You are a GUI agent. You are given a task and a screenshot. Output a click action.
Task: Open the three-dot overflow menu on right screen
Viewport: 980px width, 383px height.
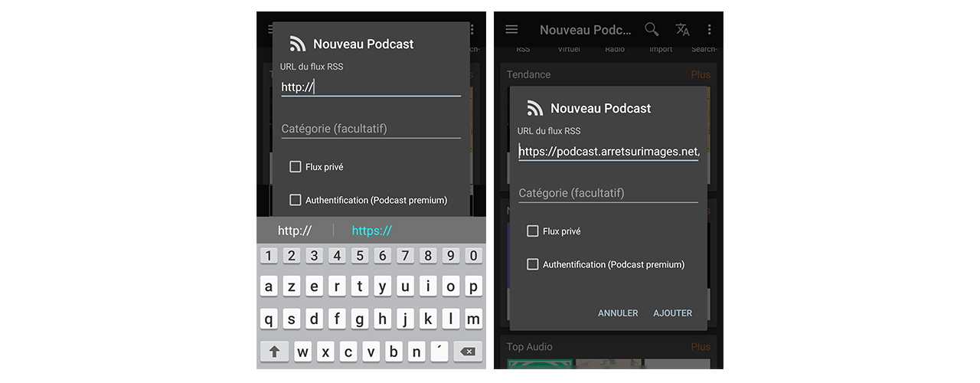(x=710, y=30)
